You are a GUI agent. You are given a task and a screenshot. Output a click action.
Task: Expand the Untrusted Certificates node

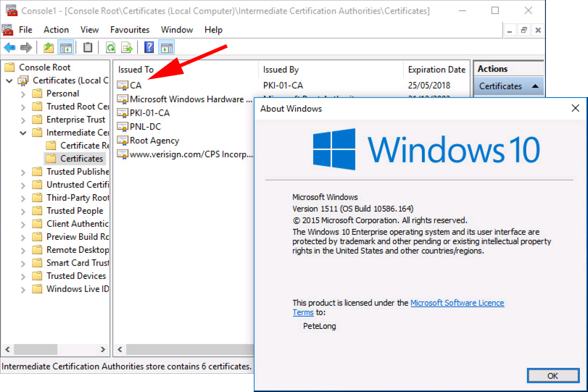coord(23,185)
